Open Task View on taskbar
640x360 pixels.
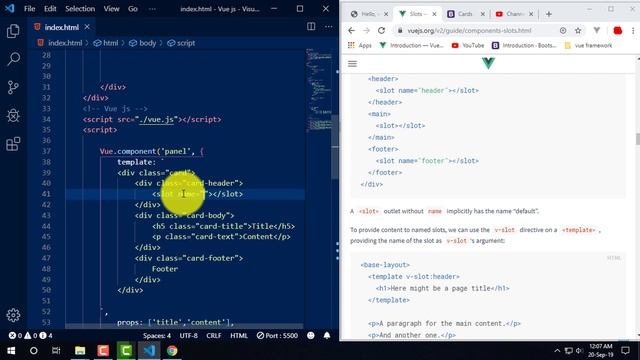(56, 351)
